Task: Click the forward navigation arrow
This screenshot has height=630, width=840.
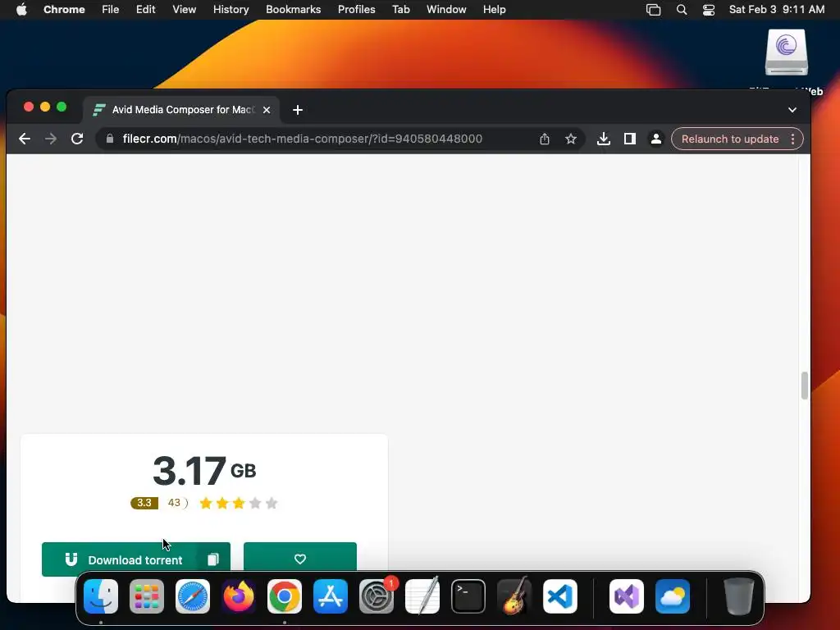Action: click(x=51, y=139)
